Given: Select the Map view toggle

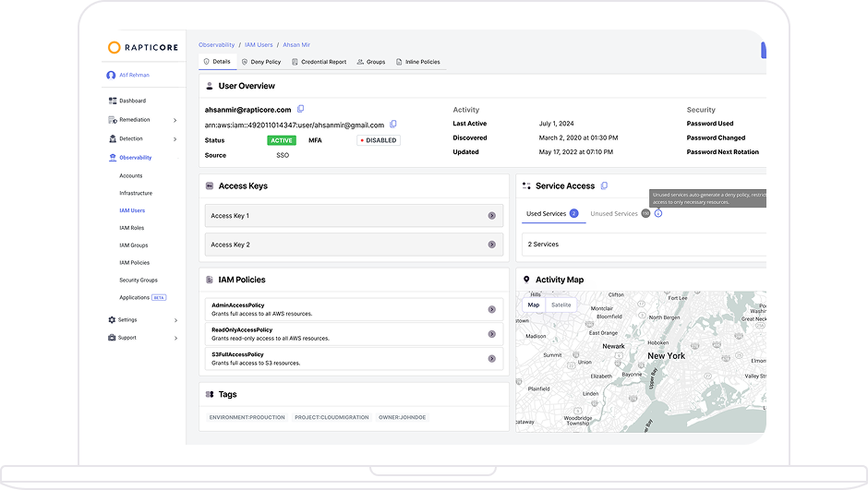Looking at the screenshot, I should click(533, 305).
